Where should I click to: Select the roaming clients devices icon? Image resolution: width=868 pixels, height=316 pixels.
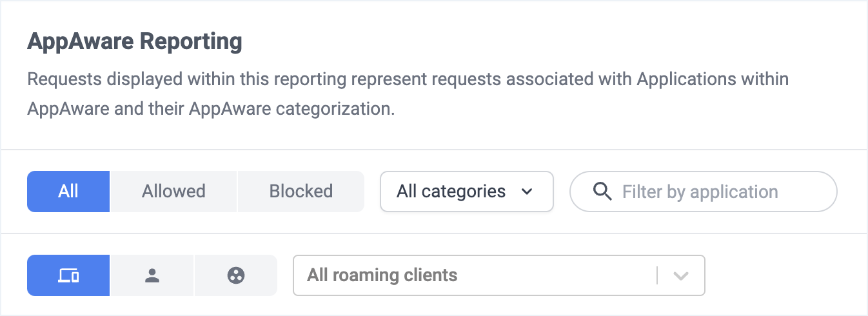coord(68,275)
